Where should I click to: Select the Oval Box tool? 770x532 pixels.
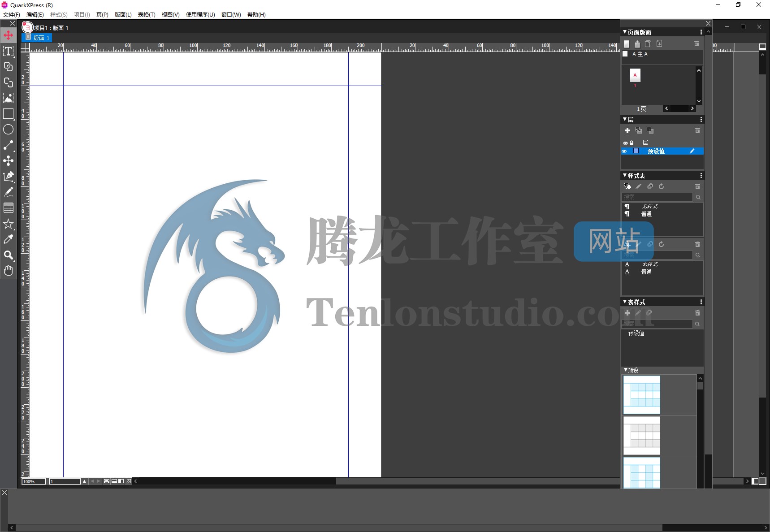point(8,130)
